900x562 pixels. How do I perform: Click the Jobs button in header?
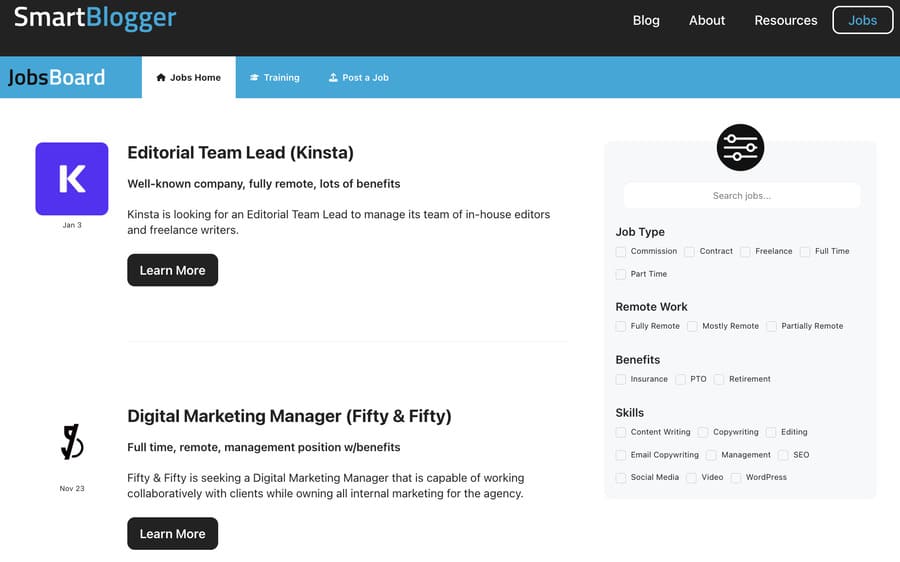(x=862, y=20)
